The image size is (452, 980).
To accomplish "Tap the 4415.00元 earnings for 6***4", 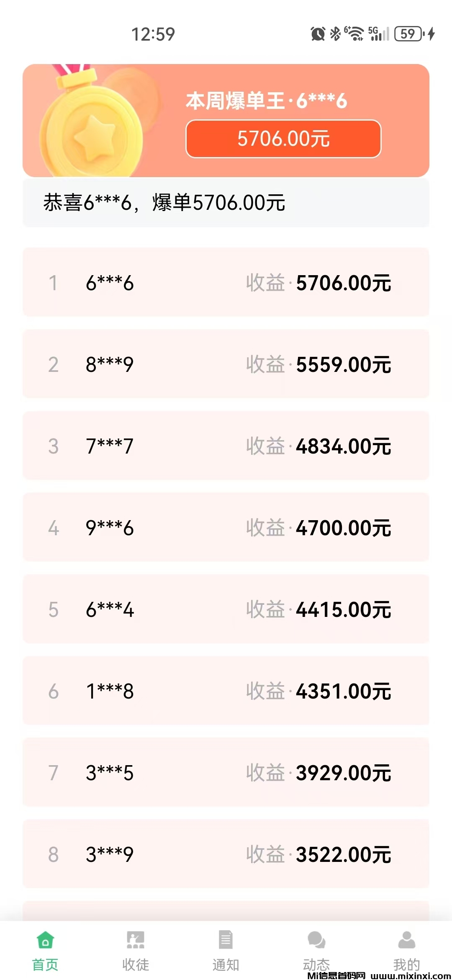I will tap(343, 609).
